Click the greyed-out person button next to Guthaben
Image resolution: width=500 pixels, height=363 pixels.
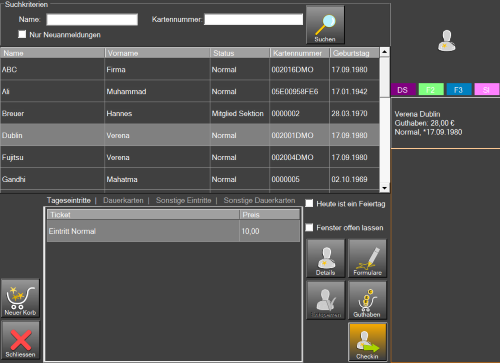pyautogui.click(x=325, y=300)
